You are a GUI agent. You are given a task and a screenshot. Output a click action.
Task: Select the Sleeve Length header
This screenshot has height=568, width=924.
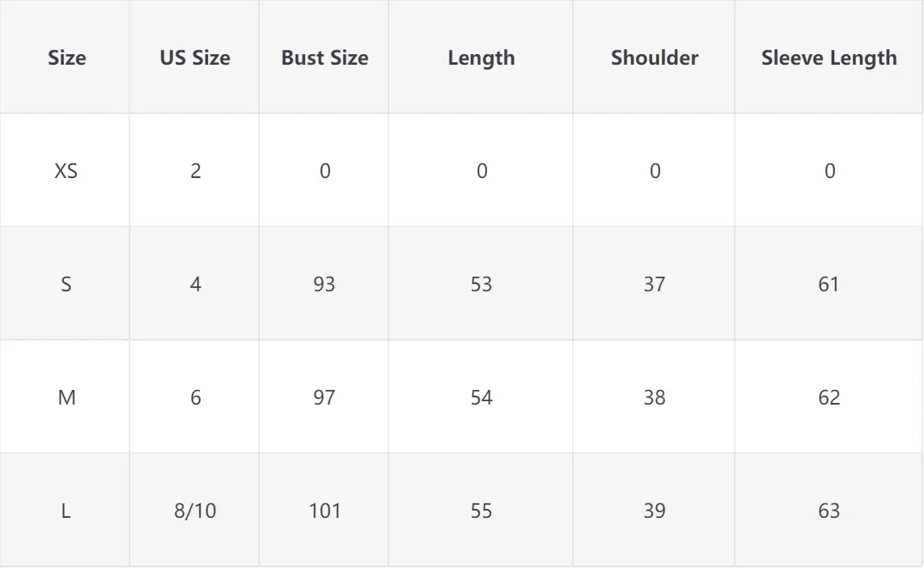click(829, 58)
